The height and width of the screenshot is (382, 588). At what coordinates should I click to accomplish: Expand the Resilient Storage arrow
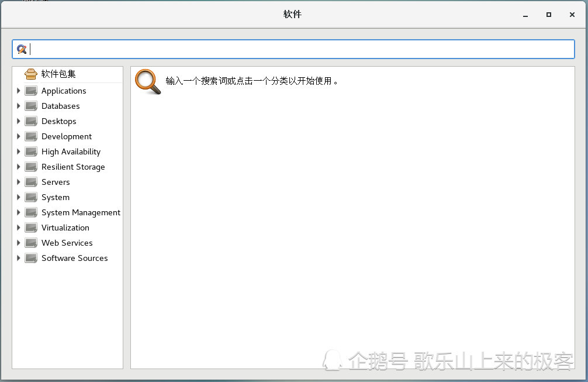pyautogui.click(x=18, y=167)
